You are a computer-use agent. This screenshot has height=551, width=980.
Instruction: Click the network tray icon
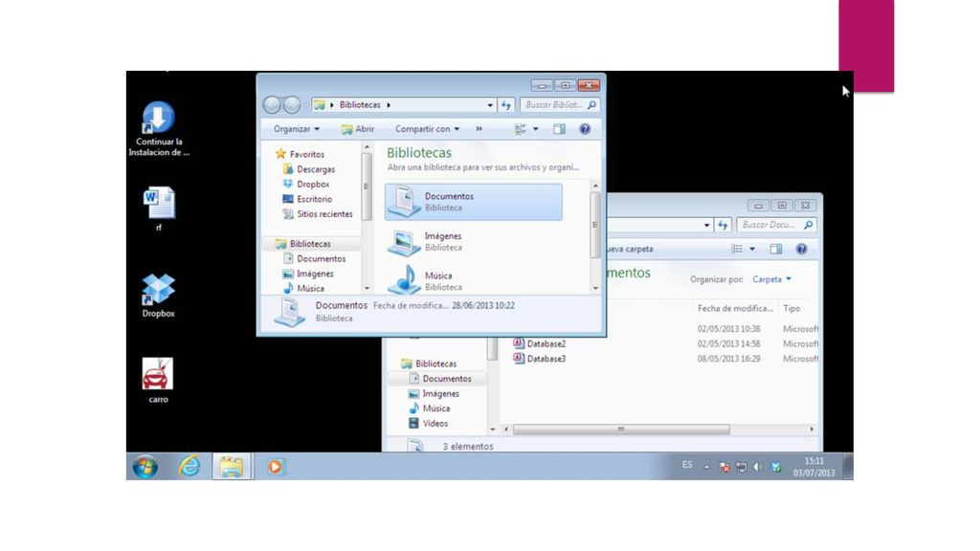pos(742,467)
